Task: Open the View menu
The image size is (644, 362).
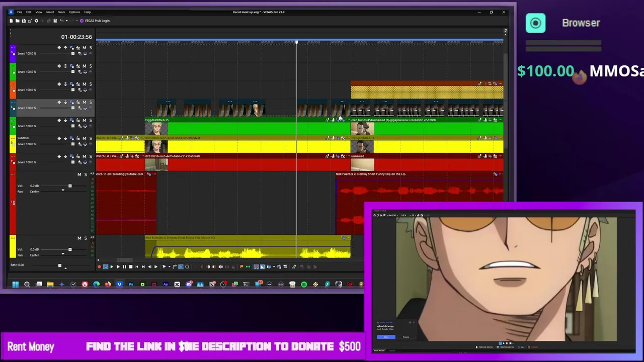Action: click(x=39, y=12)
